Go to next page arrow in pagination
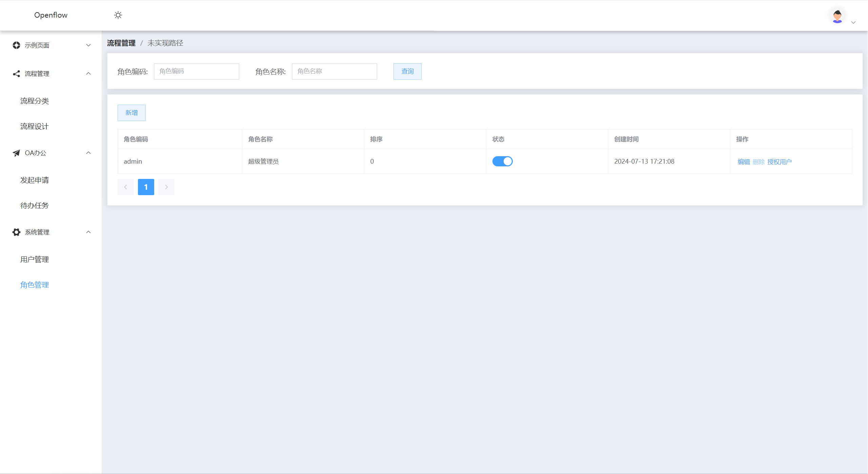 click(x=166, y=187)
